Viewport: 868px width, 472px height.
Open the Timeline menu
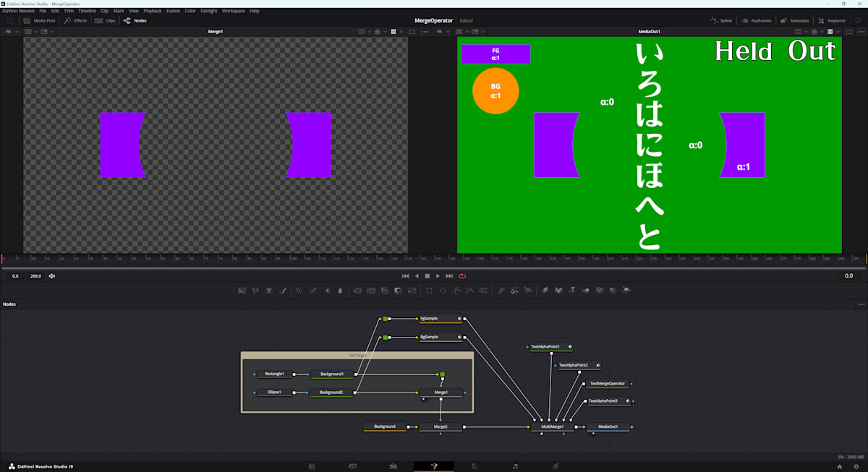coord(87,11)
